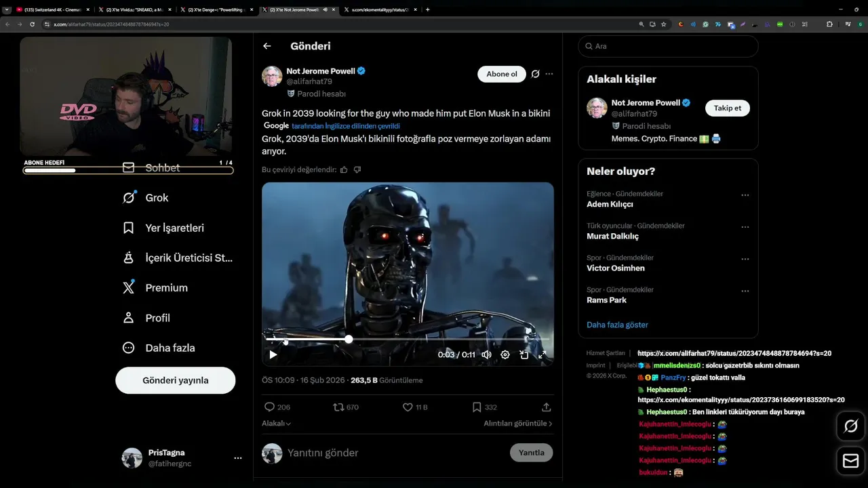Toggle picture-in-picture for the video
868x488 pixels.
524,354
